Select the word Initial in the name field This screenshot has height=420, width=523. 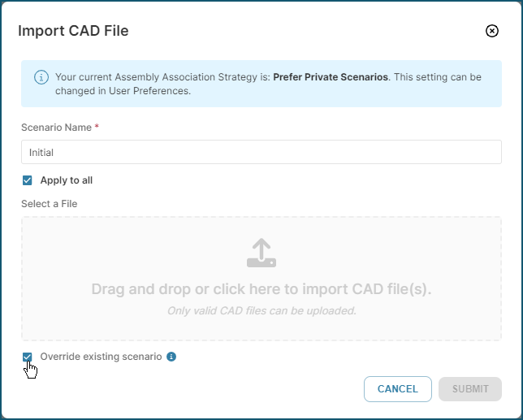41,153
